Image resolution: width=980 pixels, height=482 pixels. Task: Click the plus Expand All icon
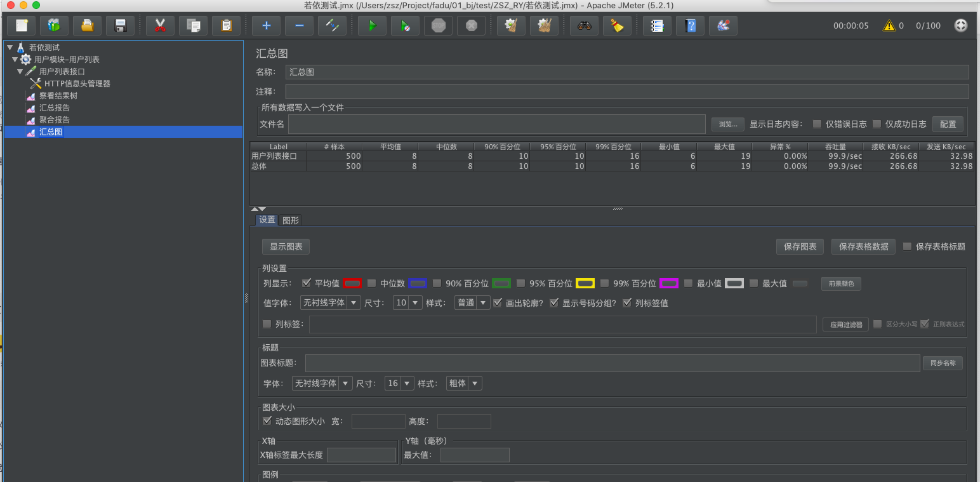[266, 25]
